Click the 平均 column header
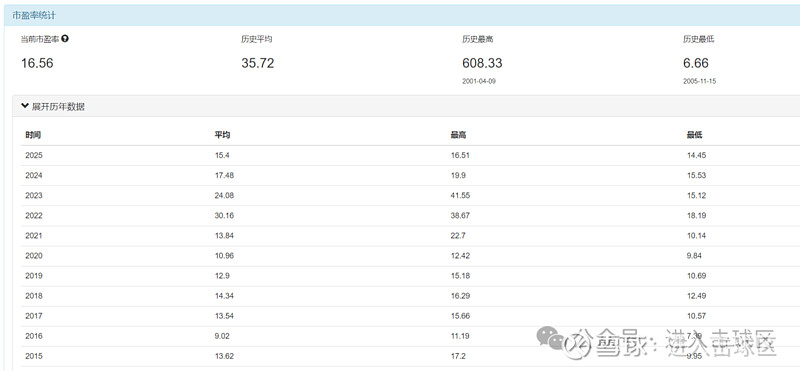This screenshot has height=371, width=800. coord(222,135)
